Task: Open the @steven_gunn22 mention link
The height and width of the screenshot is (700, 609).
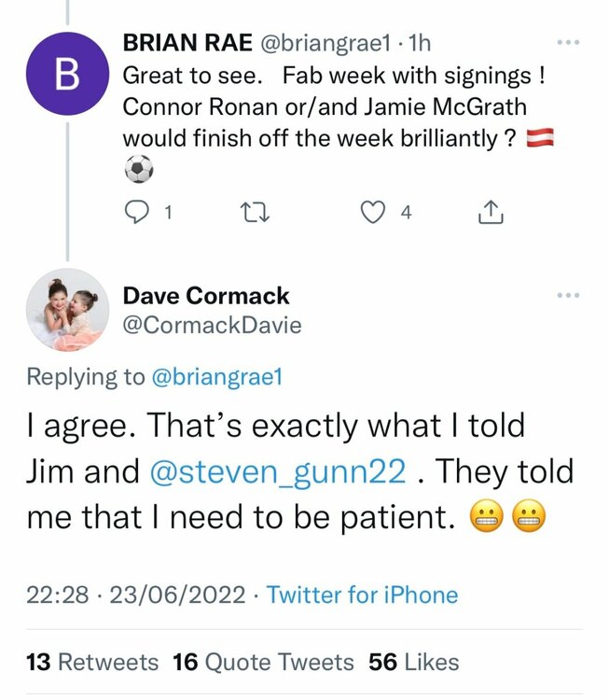Action: pyautogui.click(x=278, y=472)
